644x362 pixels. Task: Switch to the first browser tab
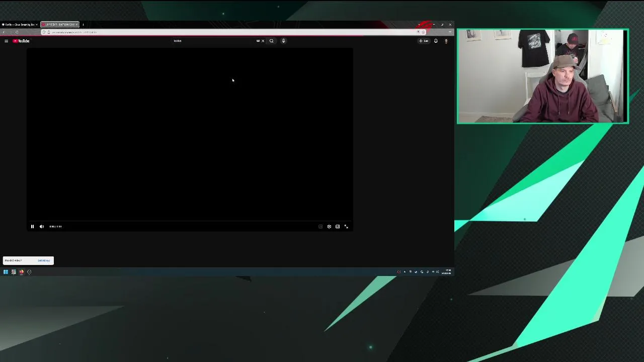coord(20,24)
